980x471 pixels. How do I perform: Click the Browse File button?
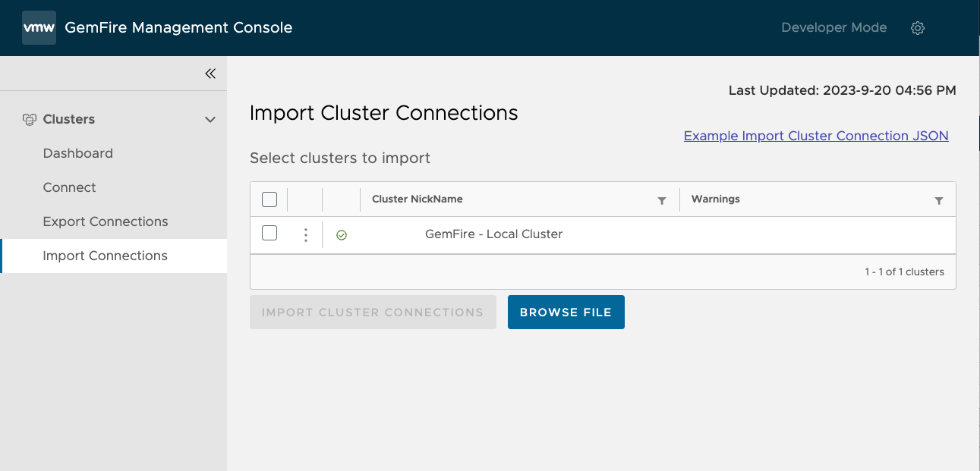tap(566, 312)
